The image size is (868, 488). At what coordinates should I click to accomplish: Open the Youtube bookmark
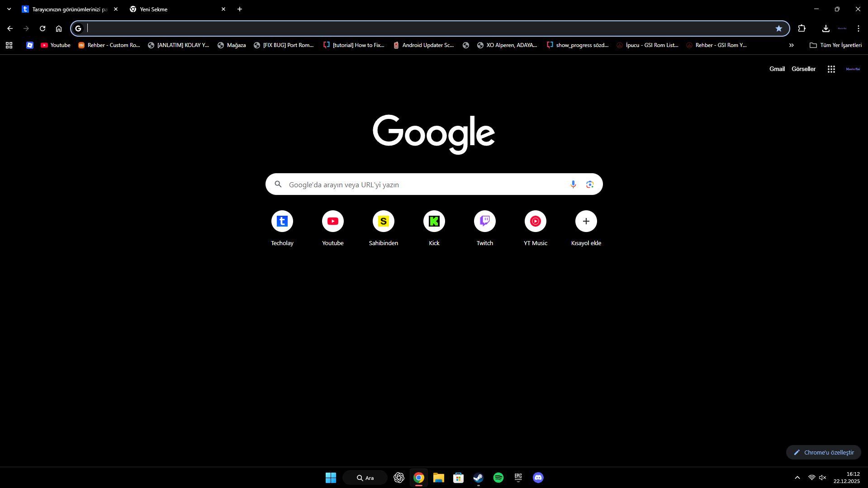point(56,45)
